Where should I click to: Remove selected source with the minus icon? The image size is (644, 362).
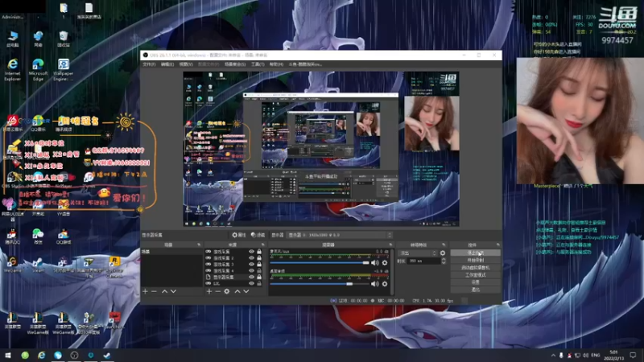point(217,291)
